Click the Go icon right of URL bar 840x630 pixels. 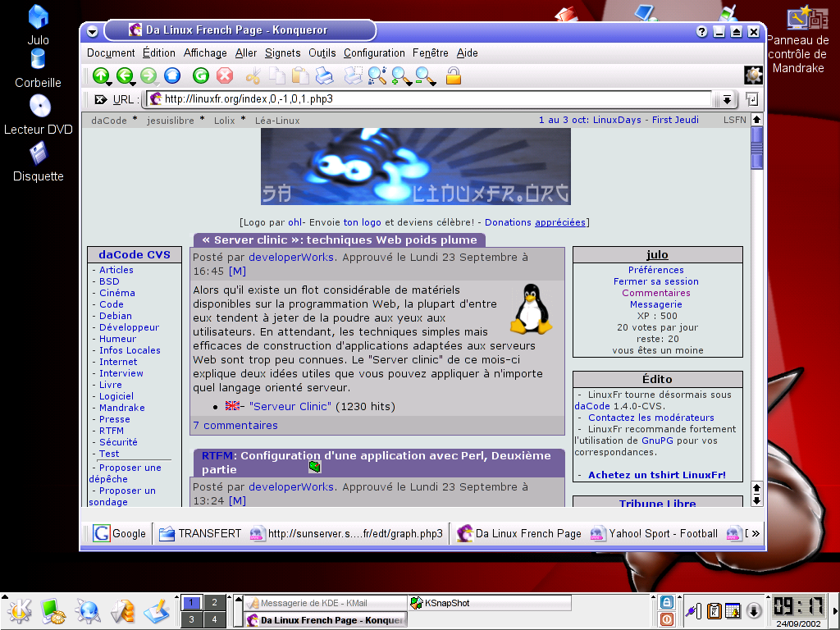click(752, 99)
